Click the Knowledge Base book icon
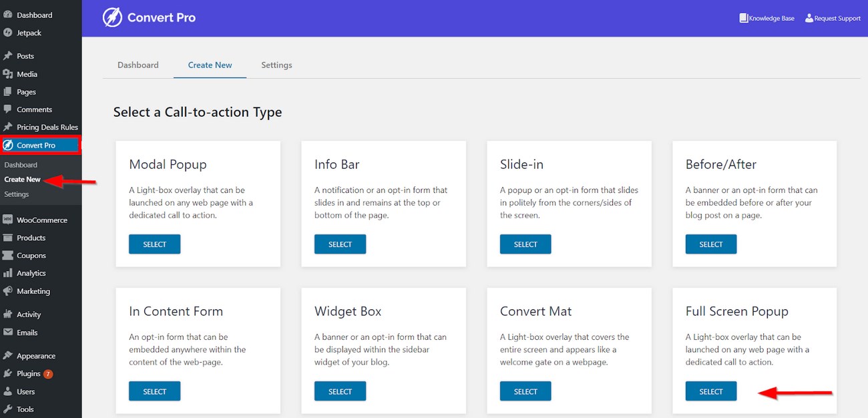Screen dimensions: 868x418 coord(743,18)
